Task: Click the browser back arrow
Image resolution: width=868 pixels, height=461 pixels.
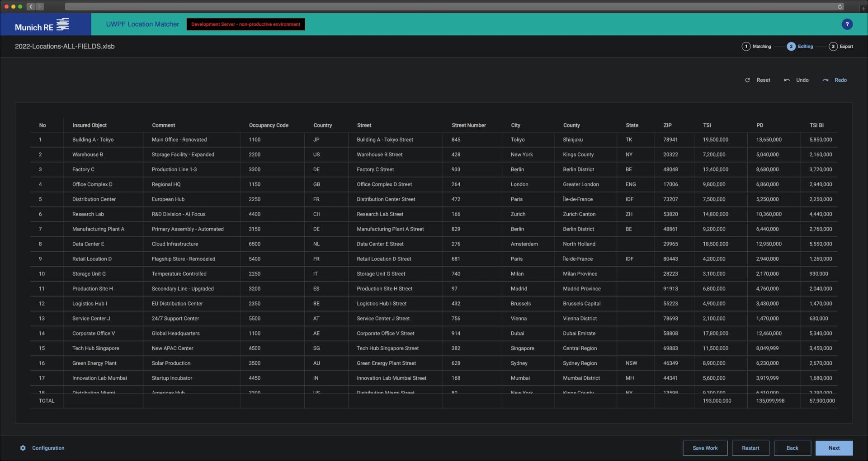Action: click(x=31, y=6)
